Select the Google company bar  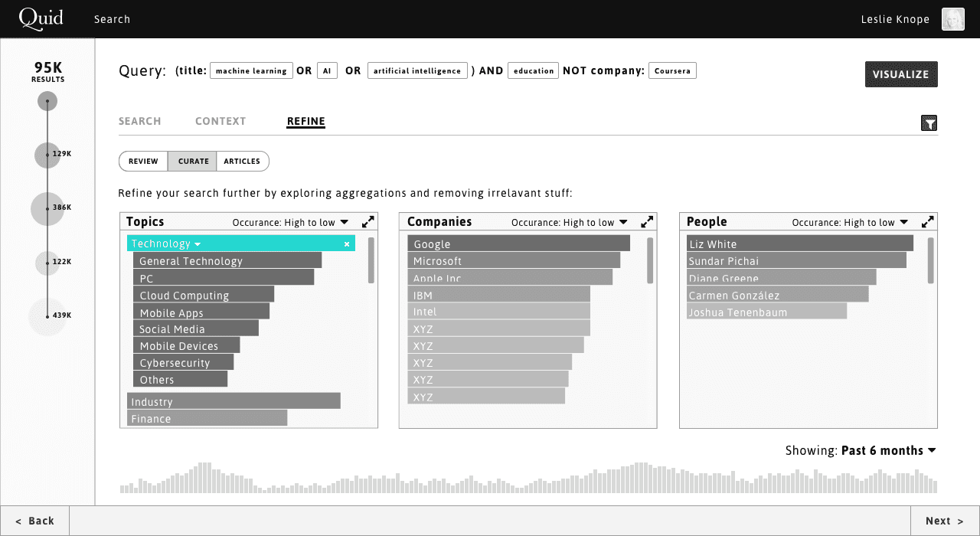click(518, 243)
